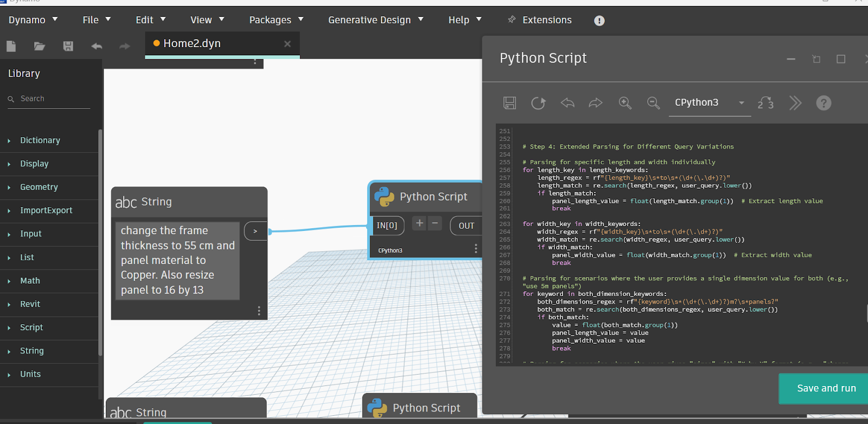Open options dots on the Python Script node
This screenshot has height=424, width=868.
476,248
